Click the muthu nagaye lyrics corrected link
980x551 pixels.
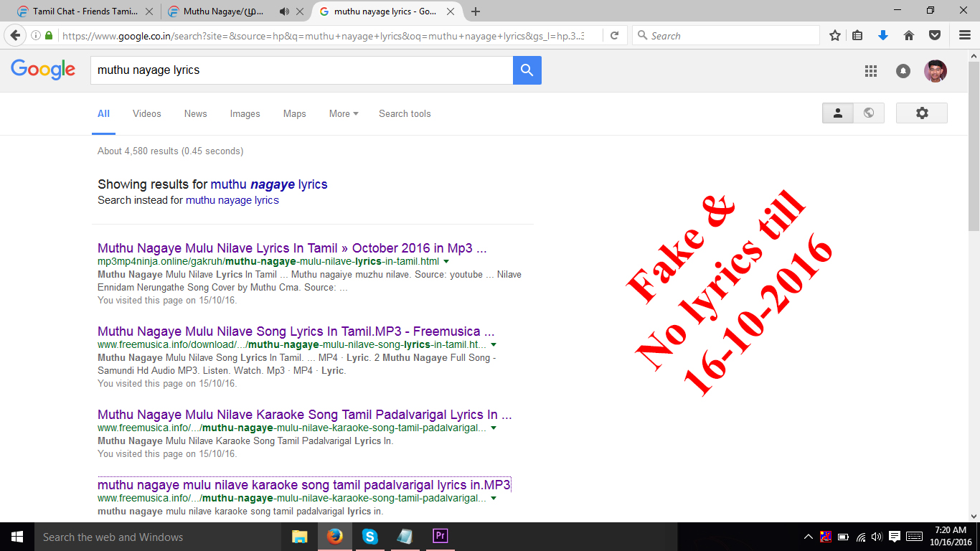click(x=269, y=184)
